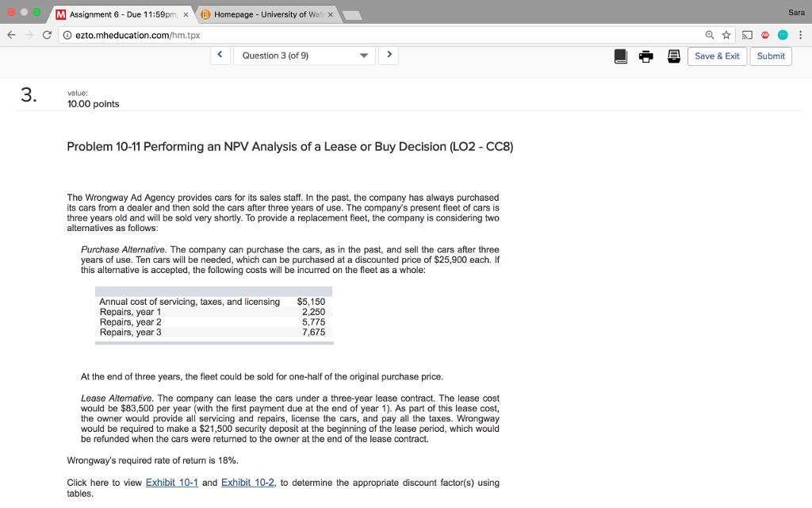Click the print icon
Viewport: 812px width, 508px height.
(x=645, y=56)
